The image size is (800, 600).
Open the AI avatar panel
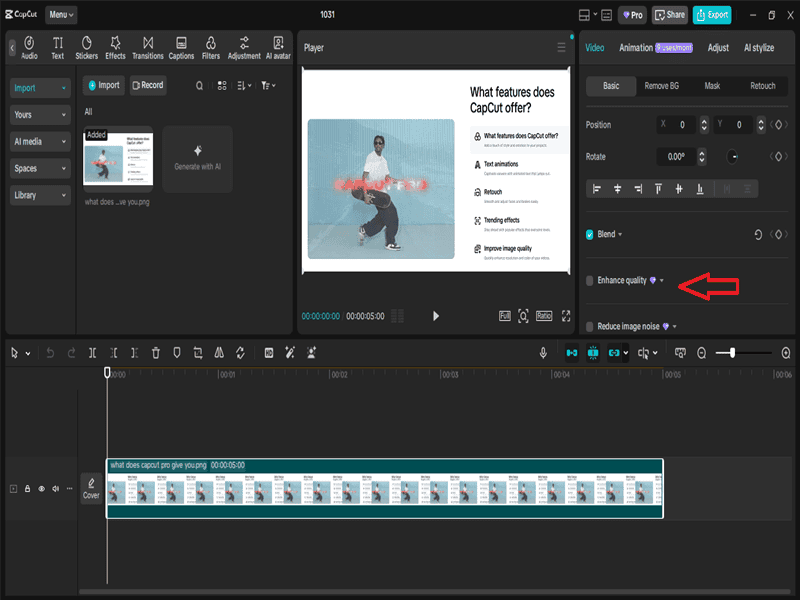click(x=279, y=47)
